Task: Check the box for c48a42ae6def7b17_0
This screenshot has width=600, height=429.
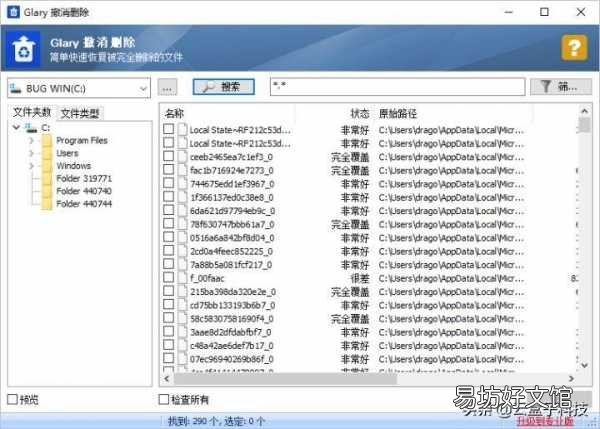Action: [x=168, y=345]
